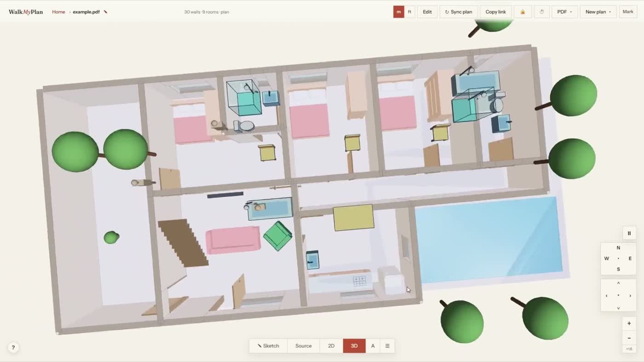The width and height of the screenshot is (644, 362).
Task: Toggle the lock icon button
Action: pyautogui.click(x=523, y=12)
